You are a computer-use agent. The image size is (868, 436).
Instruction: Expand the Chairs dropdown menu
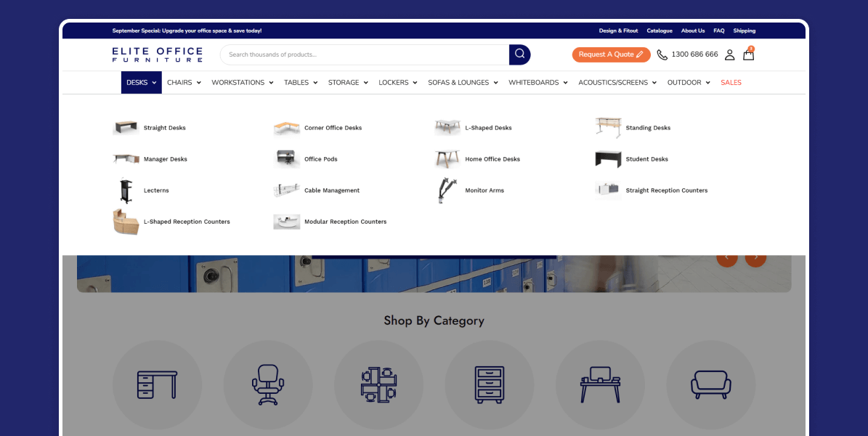184,83
